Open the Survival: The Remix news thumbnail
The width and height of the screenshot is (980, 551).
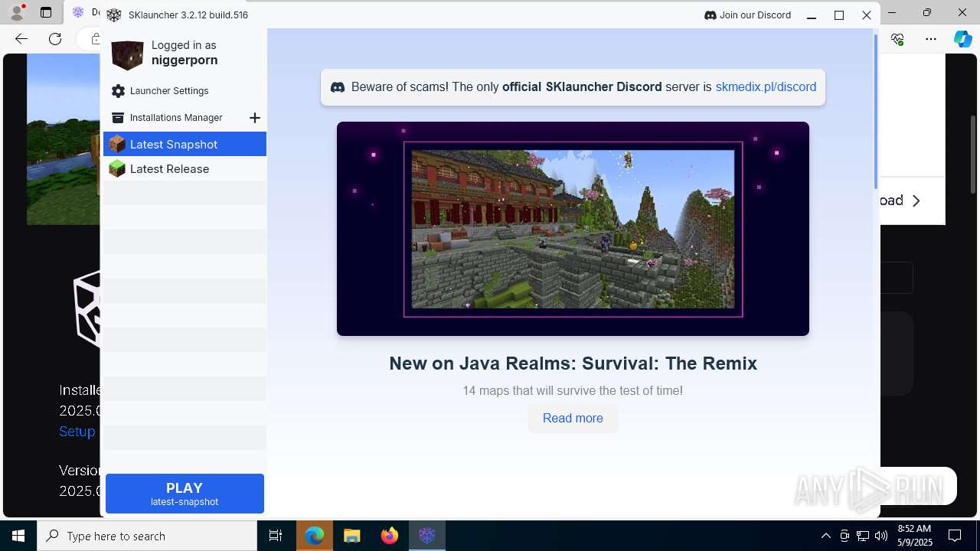click(x=573, y=229)
